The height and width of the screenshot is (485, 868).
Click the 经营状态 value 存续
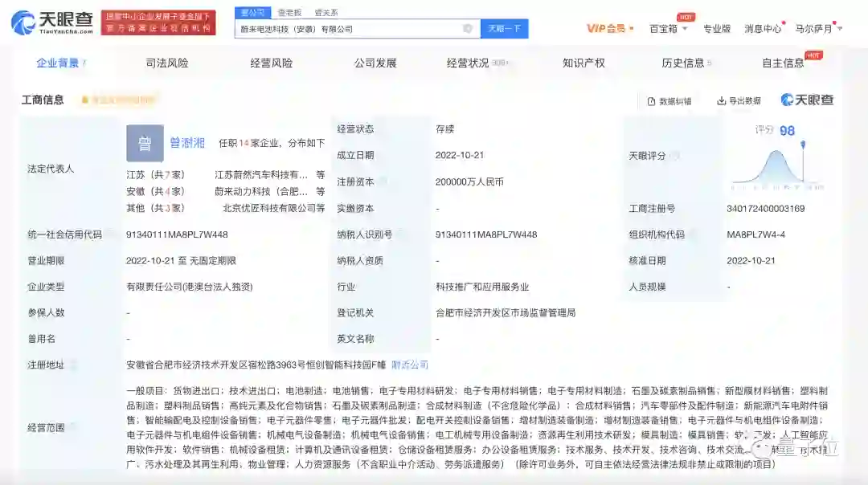[444, 128]
